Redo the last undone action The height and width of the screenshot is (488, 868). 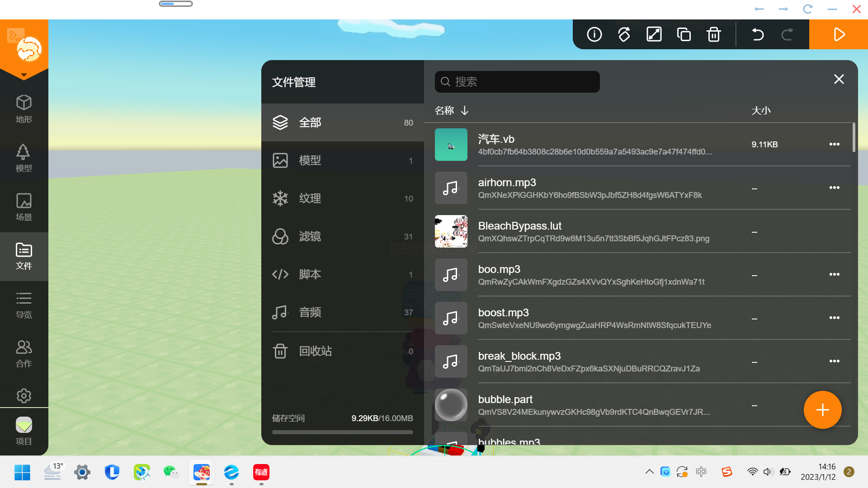[x=787, y=34]
